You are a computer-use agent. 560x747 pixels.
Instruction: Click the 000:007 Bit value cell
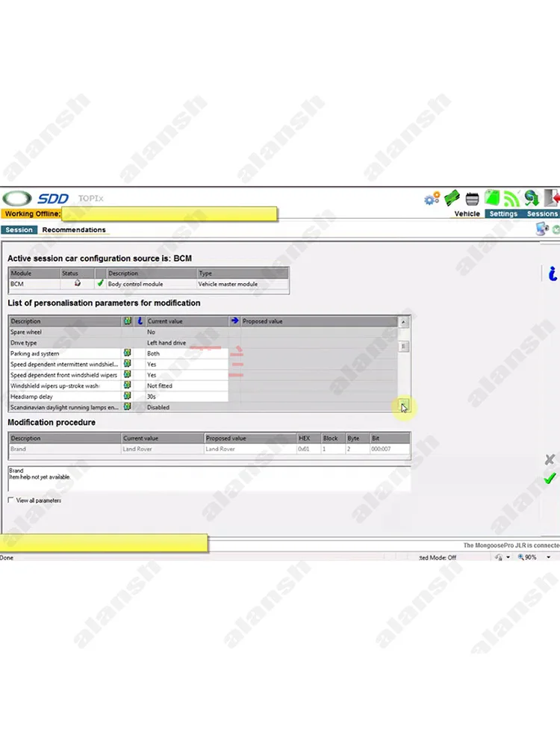[390, 449]
